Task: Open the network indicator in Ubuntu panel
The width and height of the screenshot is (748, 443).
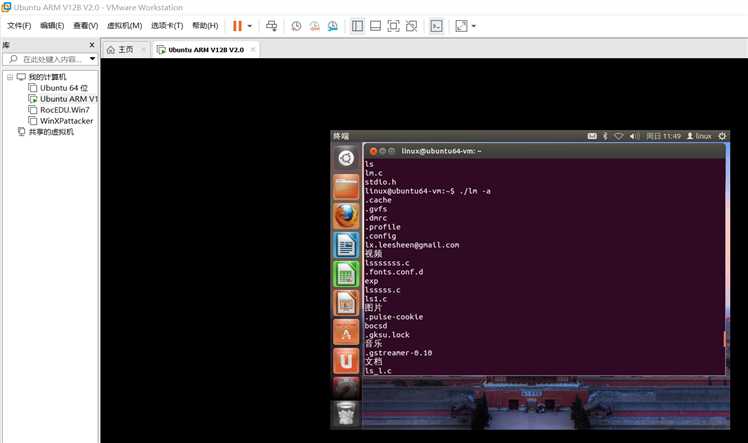Action: click(x=619, y=136)
